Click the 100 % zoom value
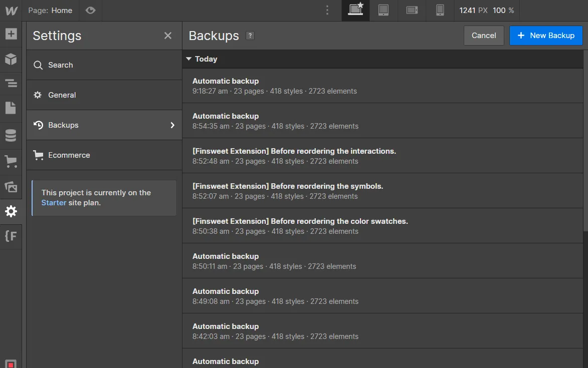Screen dimensions: 588x368 (x=503, y=11)
